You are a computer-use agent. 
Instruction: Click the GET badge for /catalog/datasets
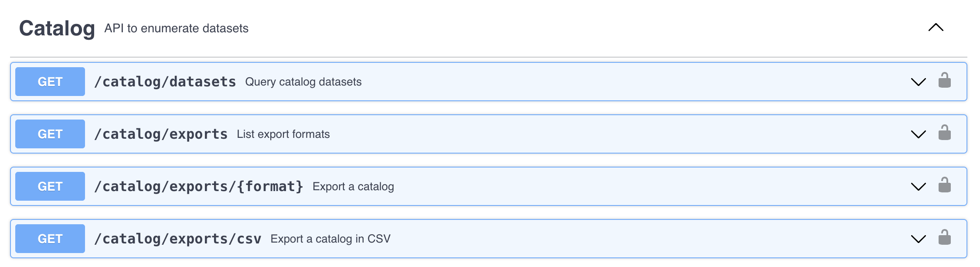coord(50,82)
